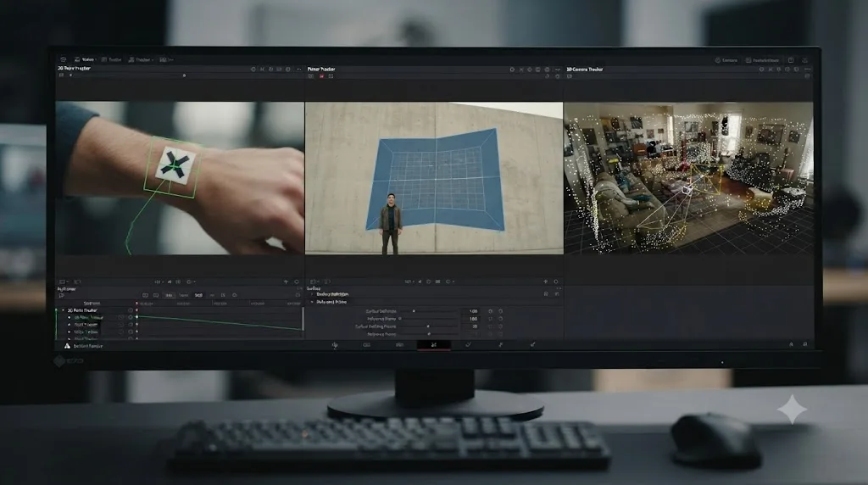Image resolution: width=868 pixels, height=485 pixels.
Task: Select the highlighted white tab in the spline toolbar
Action: 198,296
